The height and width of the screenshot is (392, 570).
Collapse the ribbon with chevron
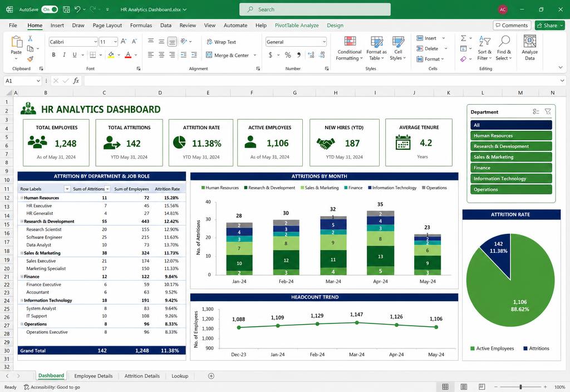[560, 67]
